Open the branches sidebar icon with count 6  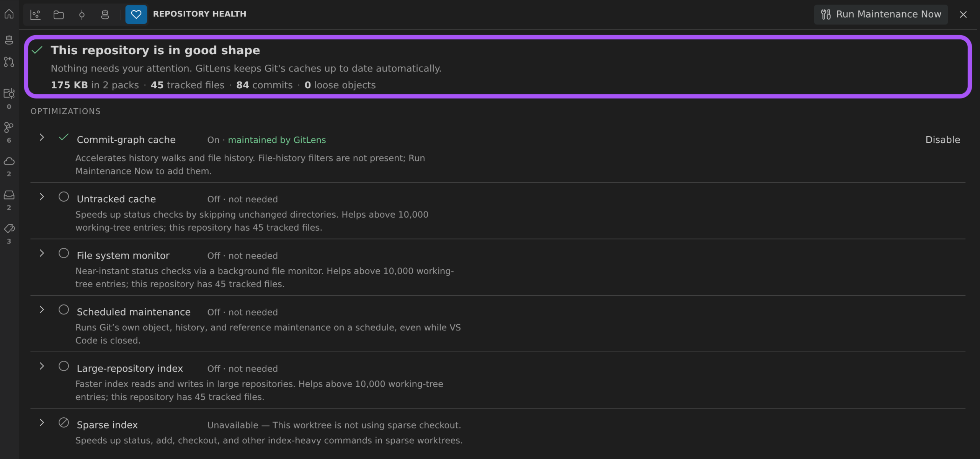[9, 127]
